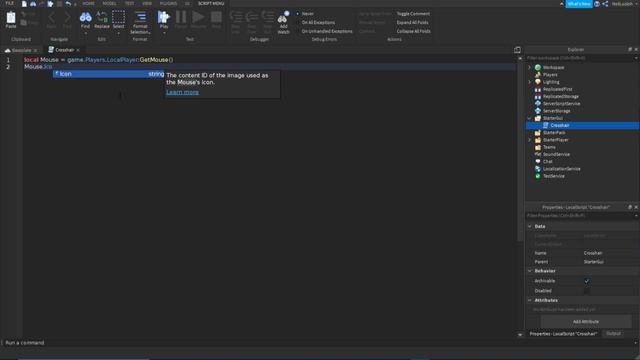Select the SoundService icon
The width and height of the screenshot is (640, 360).
pos(538,154)
